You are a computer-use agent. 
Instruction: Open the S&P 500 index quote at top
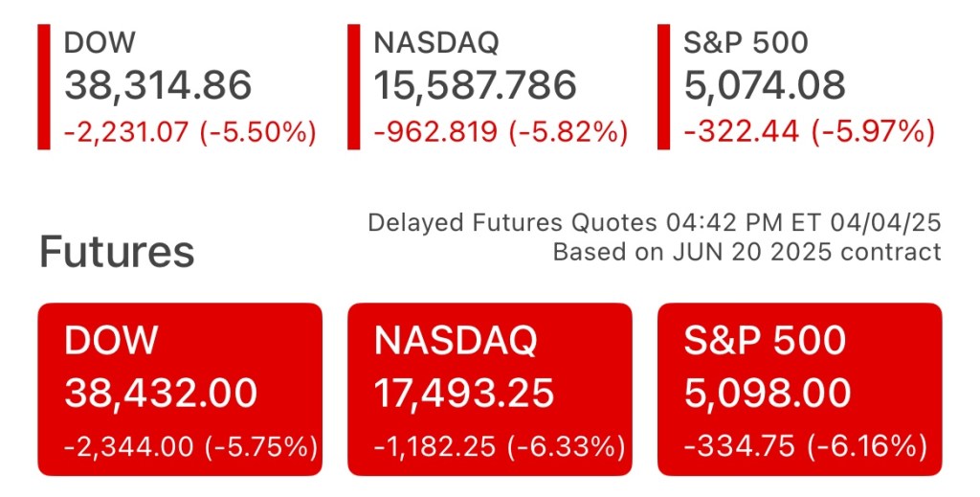(x=746, y=43)
